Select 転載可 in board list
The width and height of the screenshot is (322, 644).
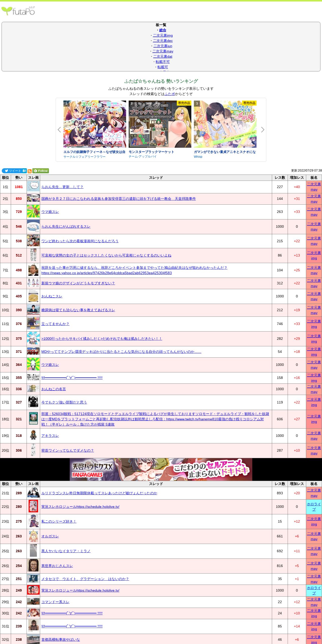(163, 67)
